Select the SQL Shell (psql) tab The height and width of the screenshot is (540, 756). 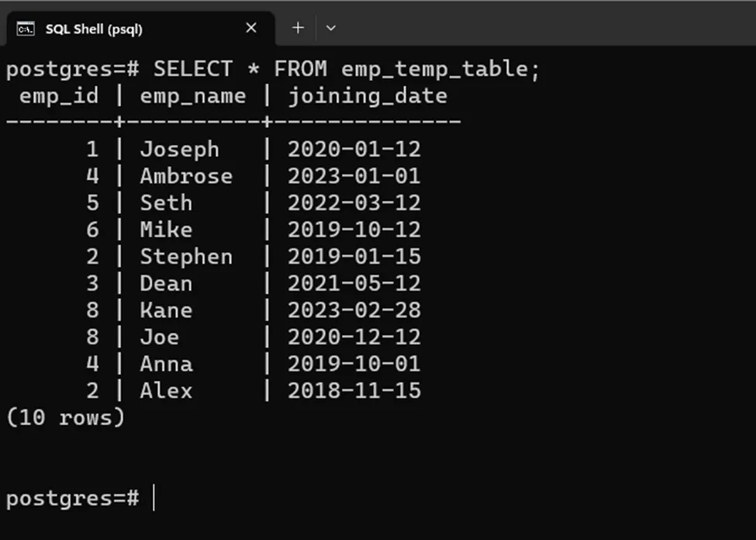[93, 29]
